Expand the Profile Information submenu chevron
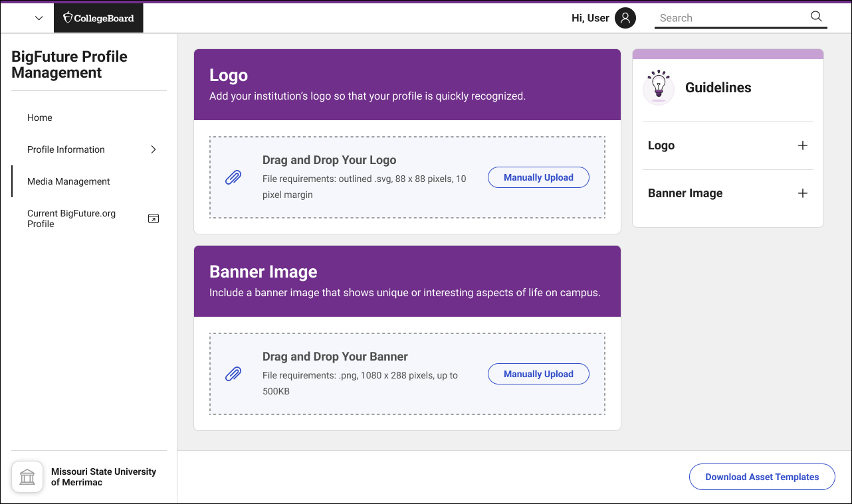 [x=154, y=149]
